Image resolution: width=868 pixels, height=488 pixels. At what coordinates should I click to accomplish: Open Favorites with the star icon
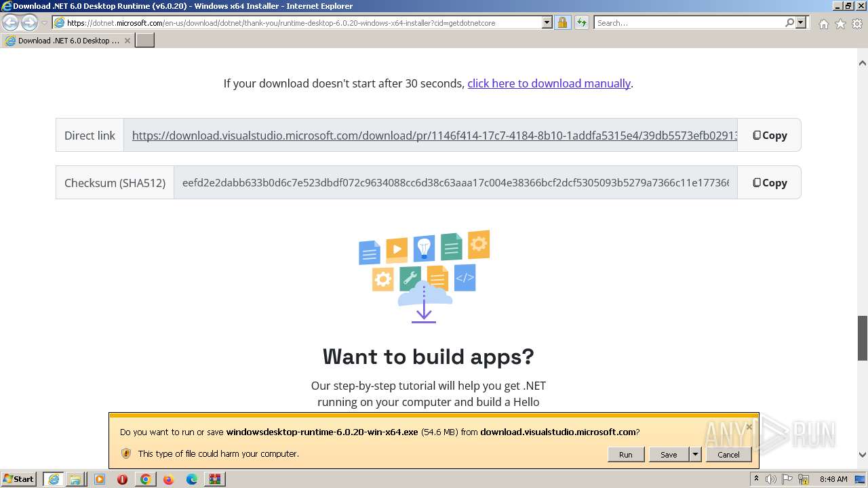tap(840, 24)
